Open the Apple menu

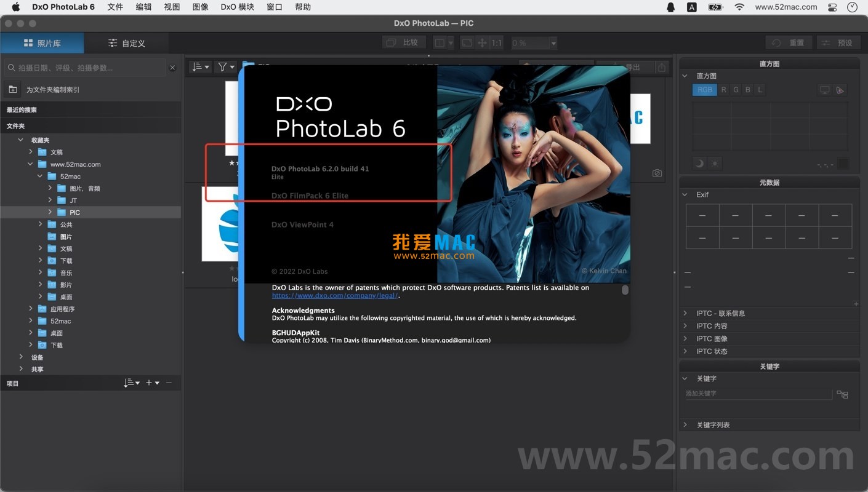[16, 7]
